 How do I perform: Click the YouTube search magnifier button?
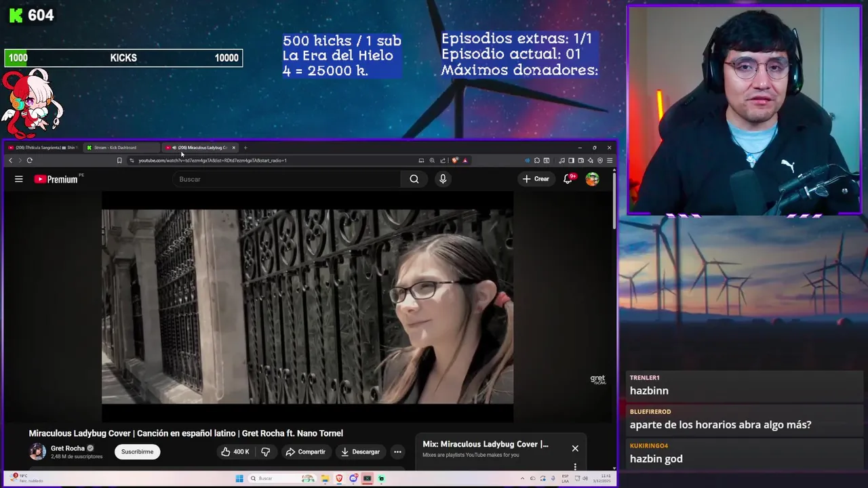coord(414,179)
